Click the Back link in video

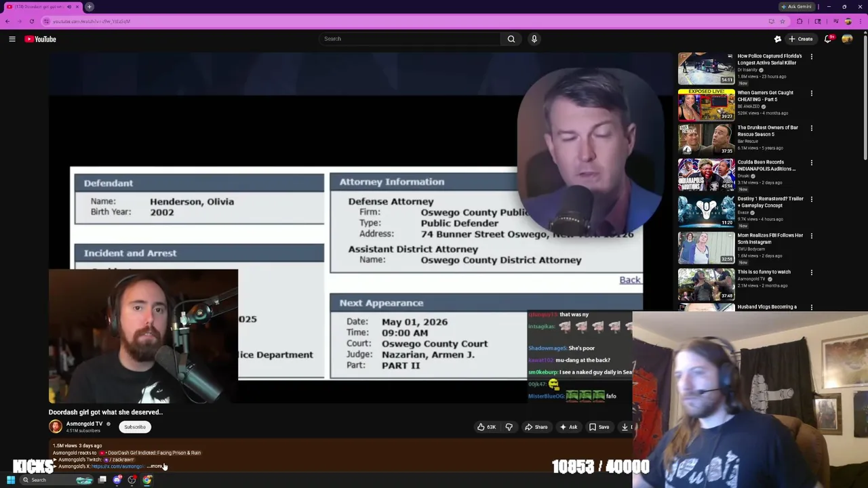[629, 280]
